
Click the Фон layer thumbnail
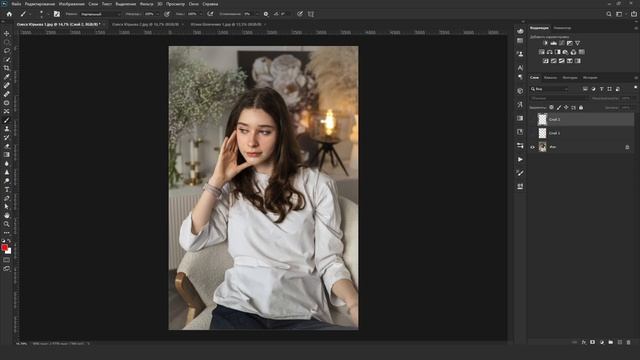click(x=542, y=147)
